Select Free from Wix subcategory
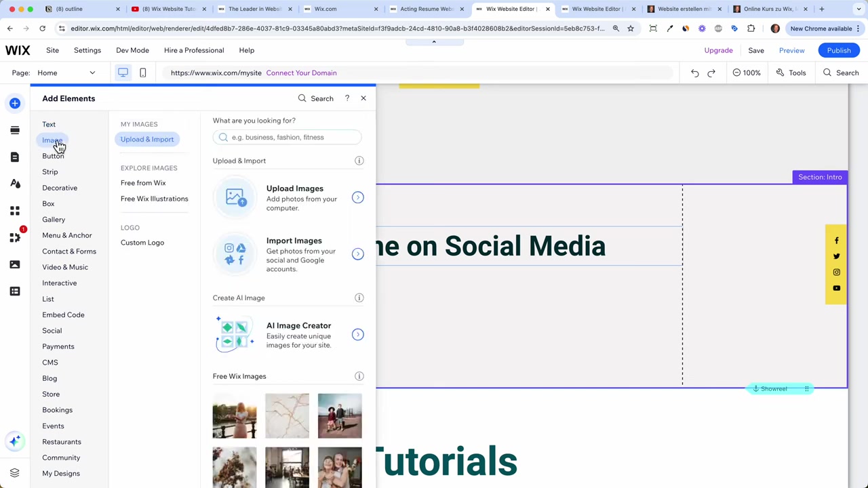 143,183
